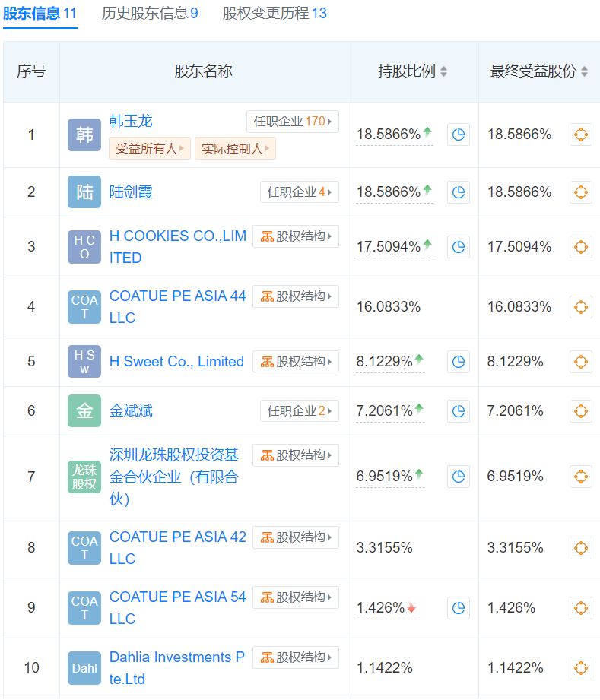Click 韩玉龙 avatar tile
This screenshot has width=600, height=700.
84,135
